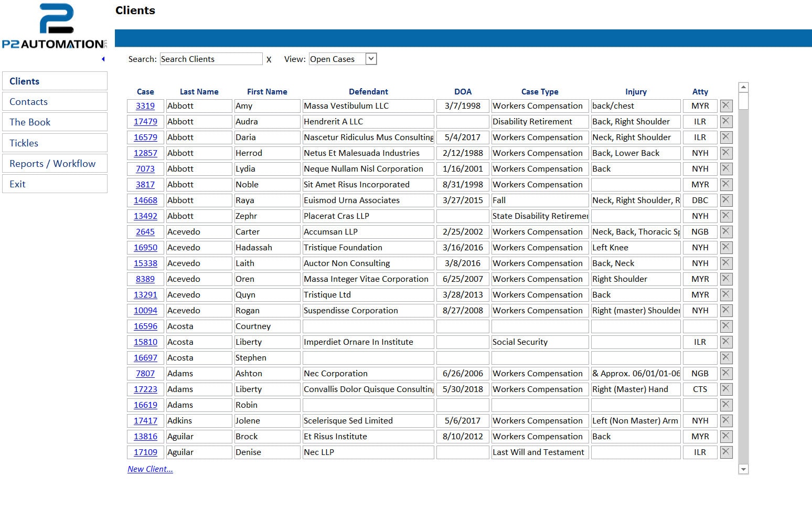Image resolution: width=812 pixels, height=508 pixels.
Task: Open Reports / Workflow
Action: 55,163
